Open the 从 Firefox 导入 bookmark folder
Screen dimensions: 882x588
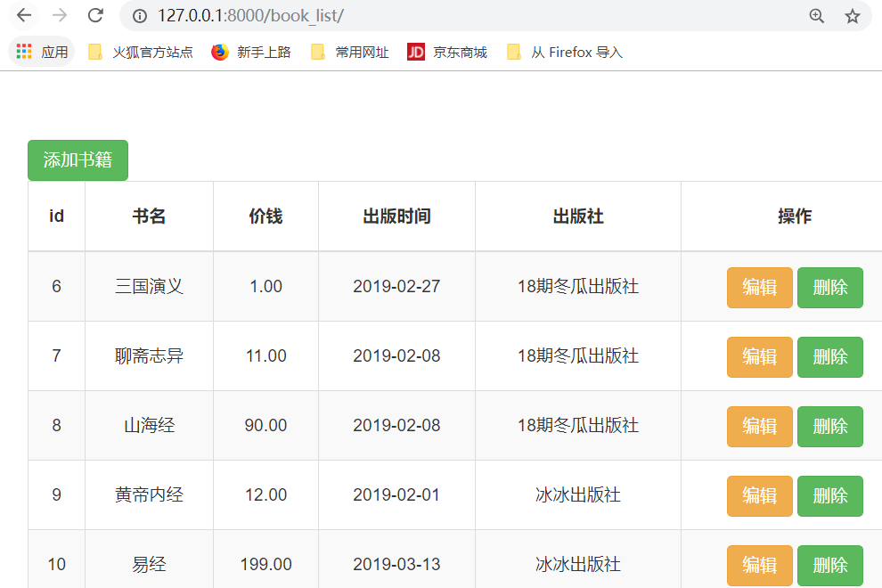(x=565, y=52)
